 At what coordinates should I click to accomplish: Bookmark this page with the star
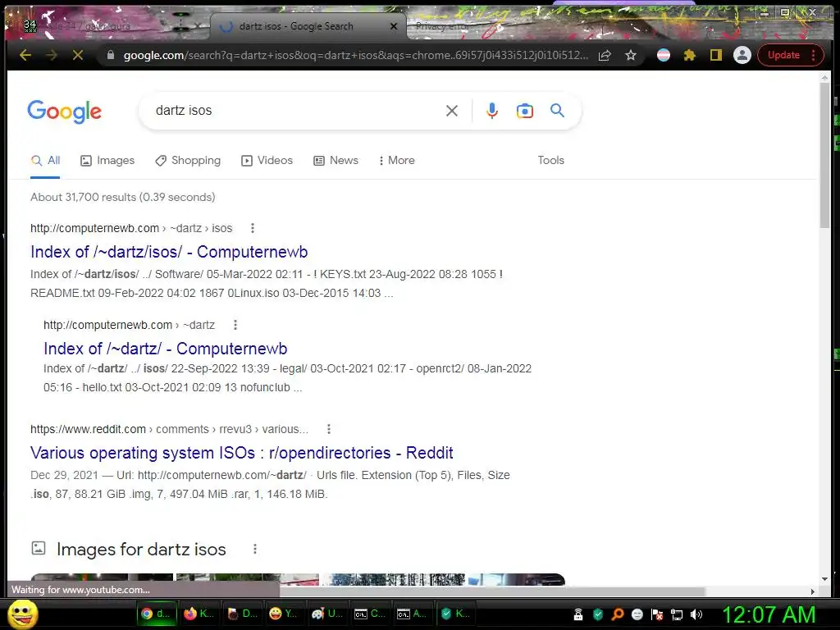(x=631, y=55)
